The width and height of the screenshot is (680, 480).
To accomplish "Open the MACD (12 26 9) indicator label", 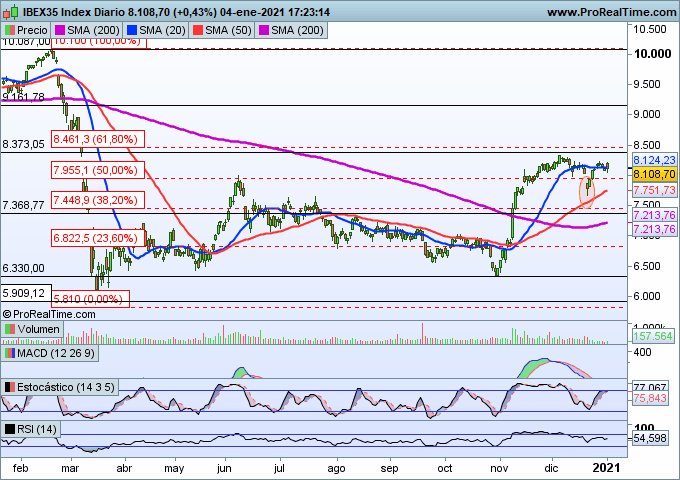I will (x=56, y=353).
